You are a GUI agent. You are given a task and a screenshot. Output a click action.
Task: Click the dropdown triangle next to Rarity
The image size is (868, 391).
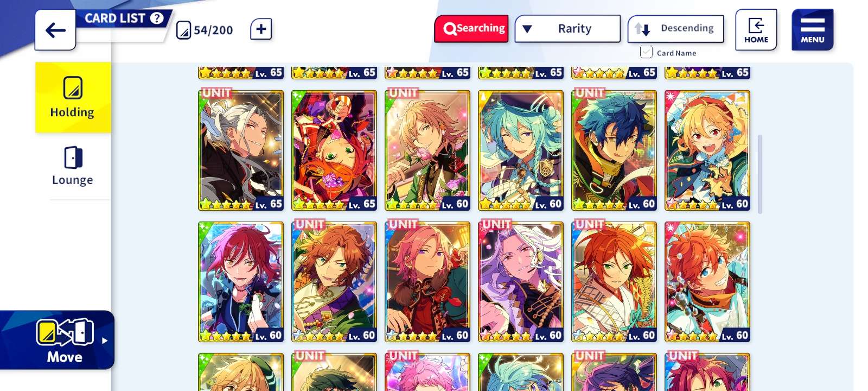coord(527,29)
